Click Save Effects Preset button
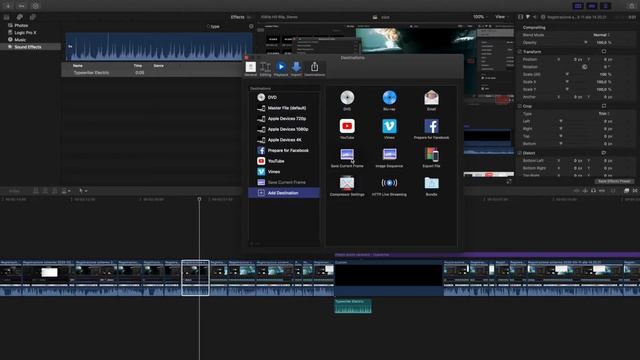This screenshot has width=640, height=360. (614, 181)
